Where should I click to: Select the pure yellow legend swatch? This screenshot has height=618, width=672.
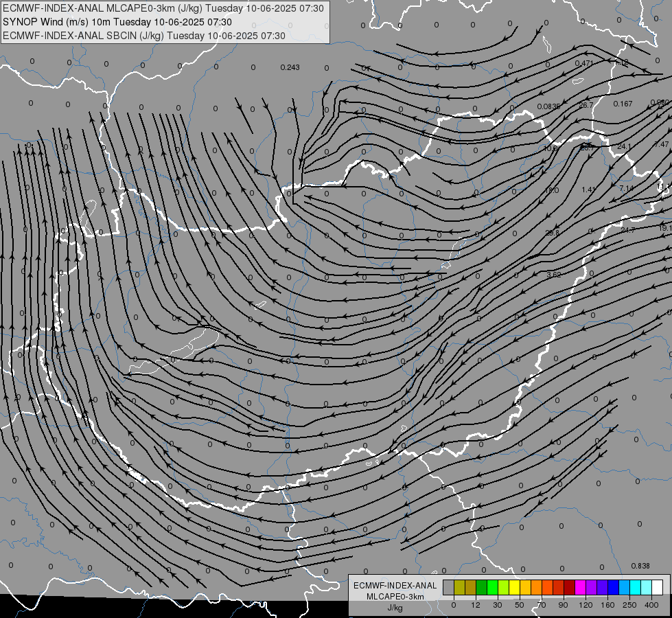pos(515,587)
